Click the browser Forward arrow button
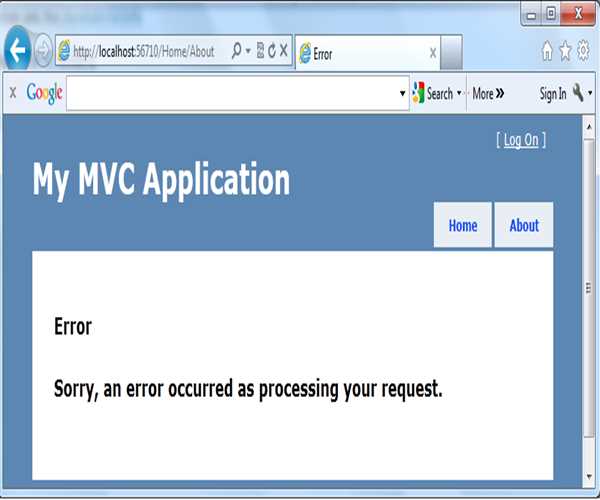The image size is (600, 500). click(x=42, y=50)
